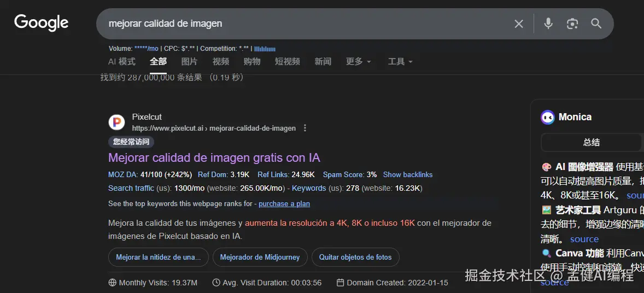Click the Canva 功能 heading in Monica

pyautogui.click(x=579, y=253)
